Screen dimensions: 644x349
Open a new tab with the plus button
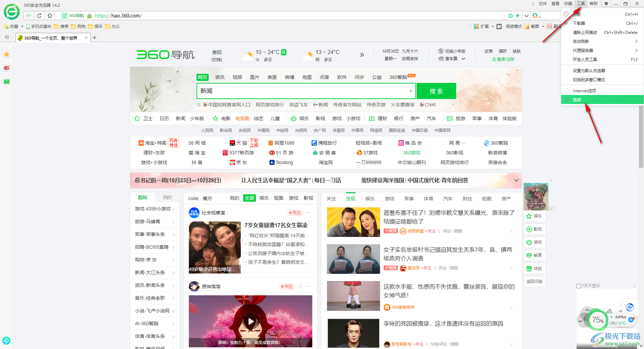click(x=95, y=38)
